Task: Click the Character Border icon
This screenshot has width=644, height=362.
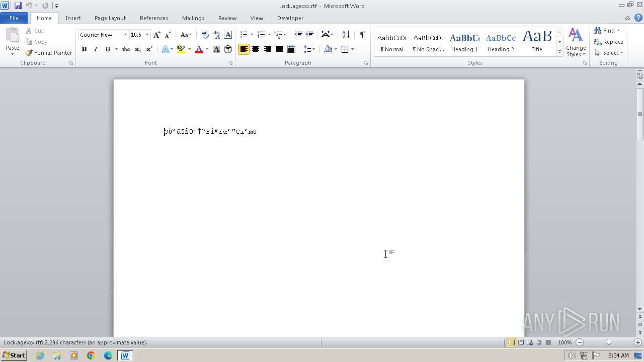Action: click(x=228, y=35)
